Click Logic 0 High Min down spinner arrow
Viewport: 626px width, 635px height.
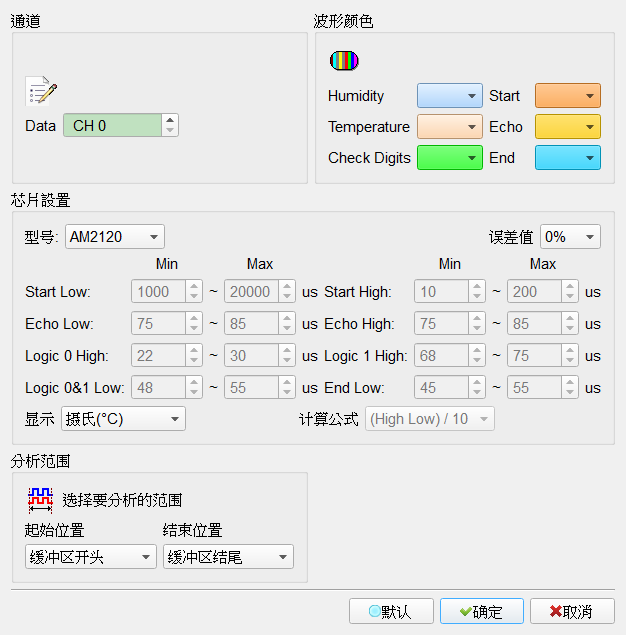point(194,360)
